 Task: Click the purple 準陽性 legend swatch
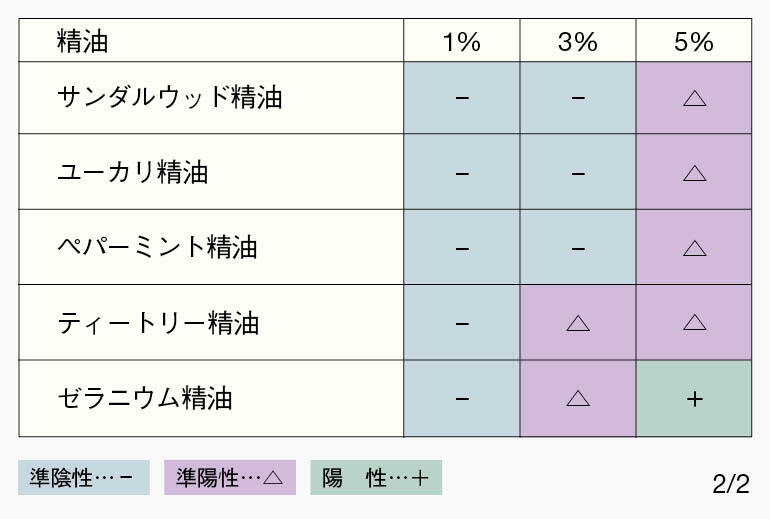click(x=230, y=477)
